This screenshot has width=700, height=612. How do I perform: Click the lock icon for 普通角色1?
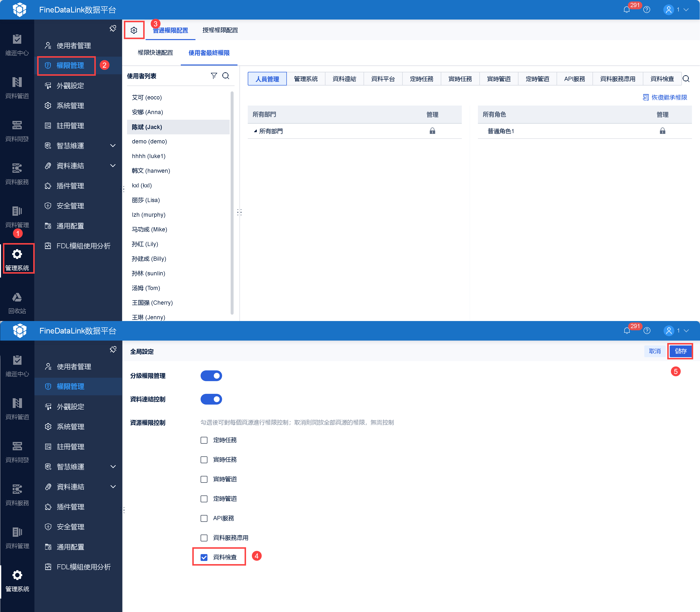pyautogui.click(x=662, y=131)
